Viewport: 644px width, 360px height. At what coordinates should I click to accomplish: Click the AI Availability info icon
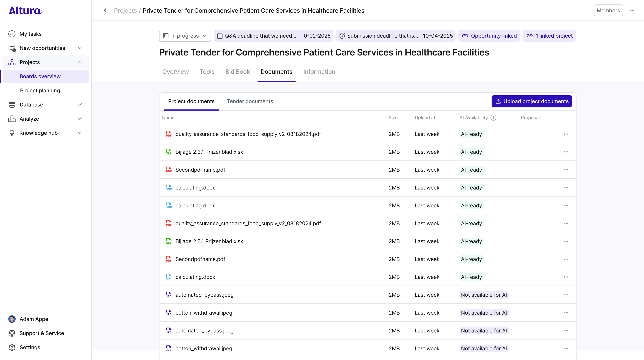tap(493, 118)
